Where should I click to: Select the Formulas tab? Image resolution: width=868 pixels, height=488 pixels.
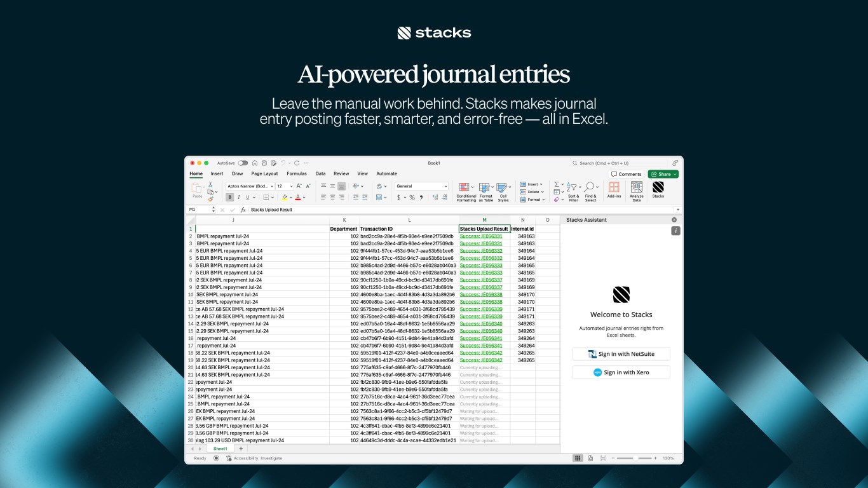coord(297,173)
